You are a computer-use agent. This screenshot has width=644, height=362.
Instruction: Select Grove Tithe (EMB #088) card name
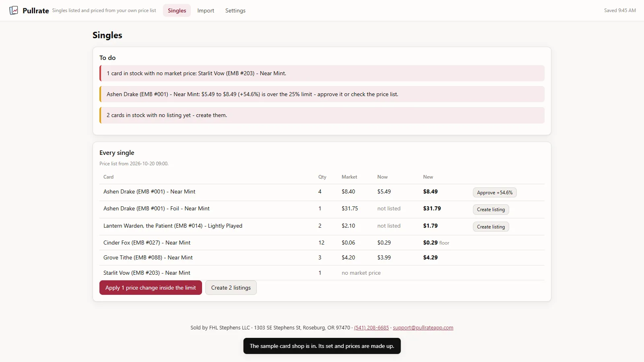pos(148,257)
